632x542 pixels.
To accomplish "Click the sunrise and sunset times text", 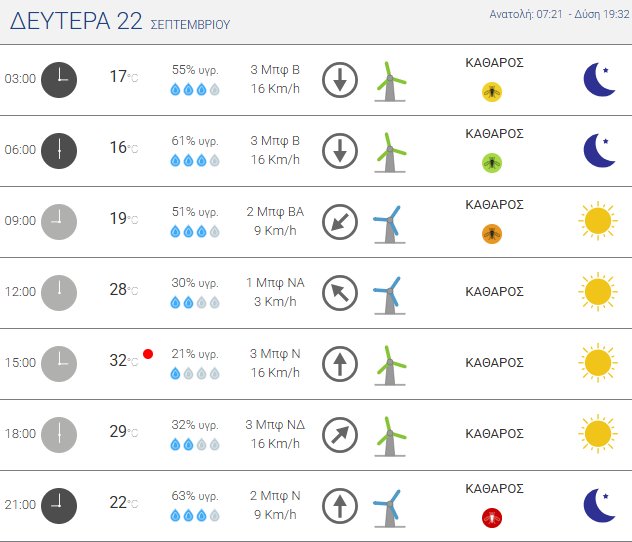I will (559, 14).
